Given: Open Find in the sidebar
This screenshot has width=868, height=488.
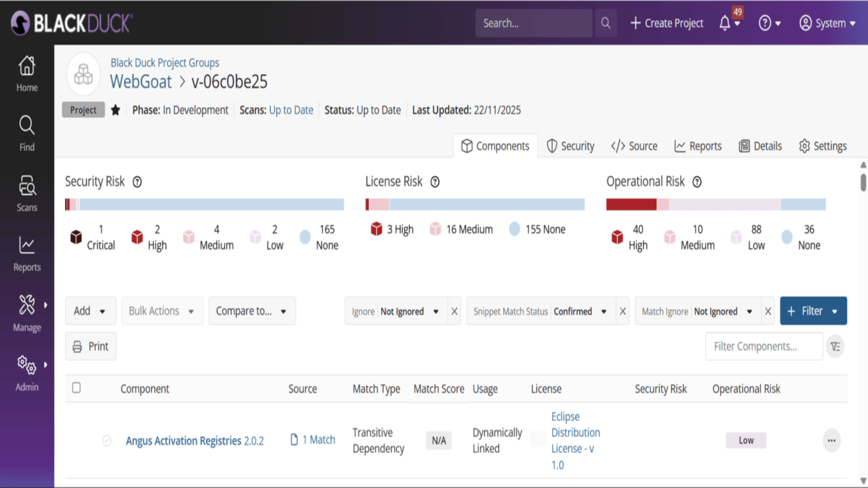Looking at the screenshot, I should click(x=27, y=134).
